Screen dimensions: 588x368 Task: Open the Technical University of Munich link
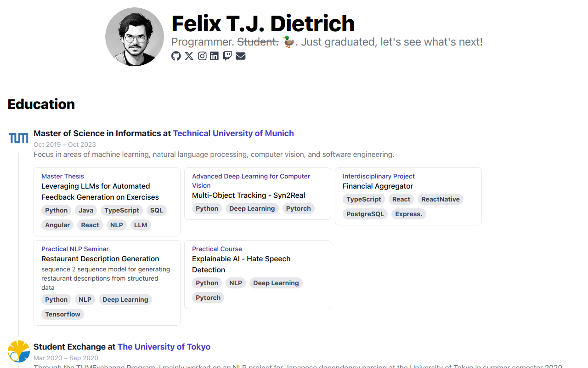click(233, 133)
